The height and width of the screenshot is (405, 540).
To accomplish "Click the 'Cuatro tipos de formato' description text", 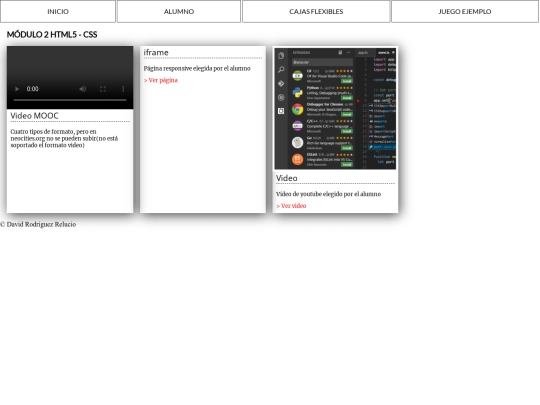I will pyautogui.click(x=64, y=138).
